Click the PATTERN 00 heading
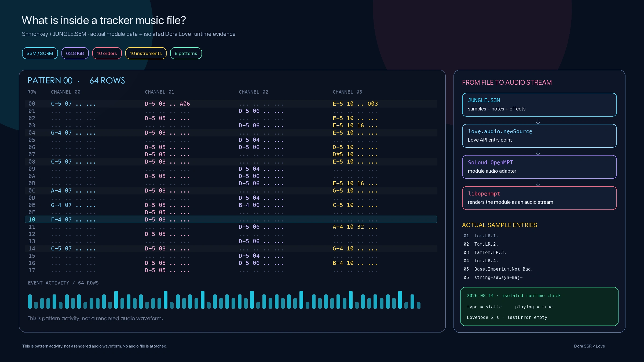The height and width of the screenshot is (362, 644). pyautogui.click(x=50, y=80)
